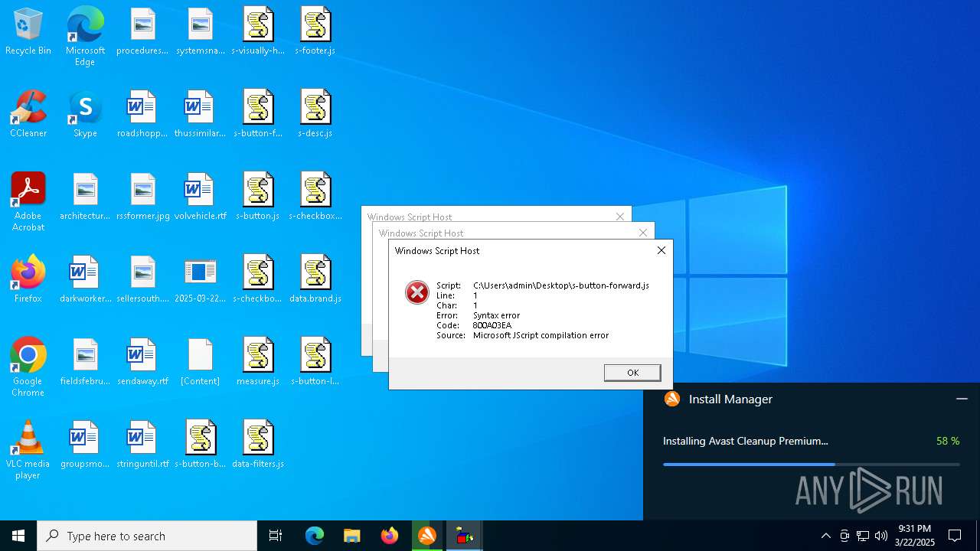
Task: Select the s-desc.js script file
Action: 315,115
